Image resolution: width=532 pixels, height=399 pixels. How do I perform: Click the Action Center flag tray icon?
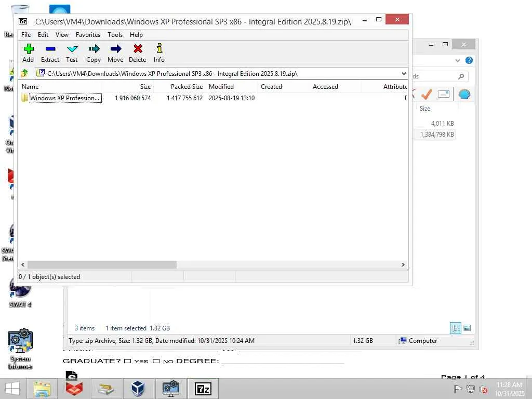(x=458, y=389)
